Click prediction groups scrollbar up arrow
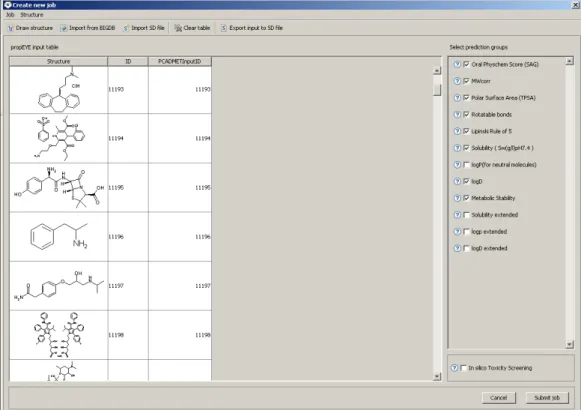Viewport: 581px width, 410px height. pyautogui.click(x=570, y=61)
